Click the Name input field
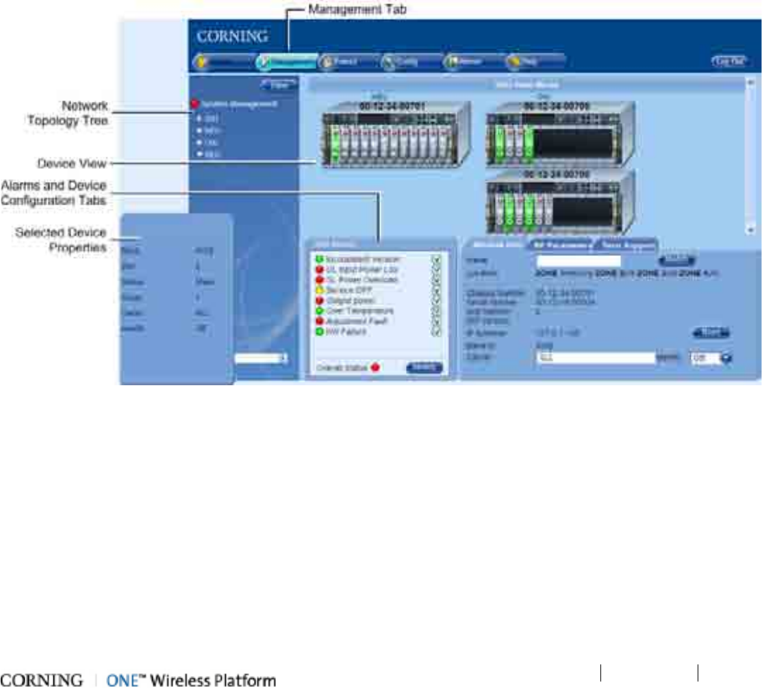 pos(579,261)
